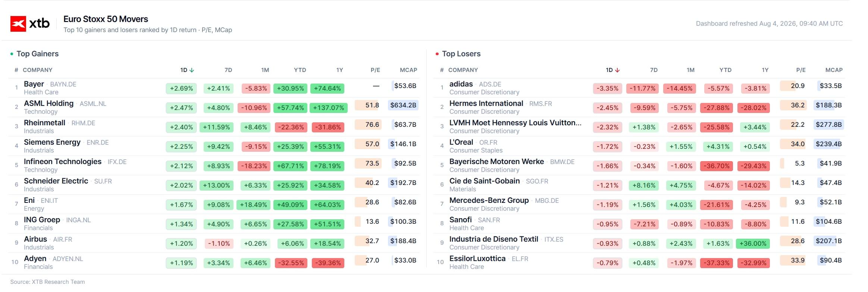
Task: Click Bayerische Motoren Werke's -36.70% YTD cell
Action: click(x=717, y=166)
